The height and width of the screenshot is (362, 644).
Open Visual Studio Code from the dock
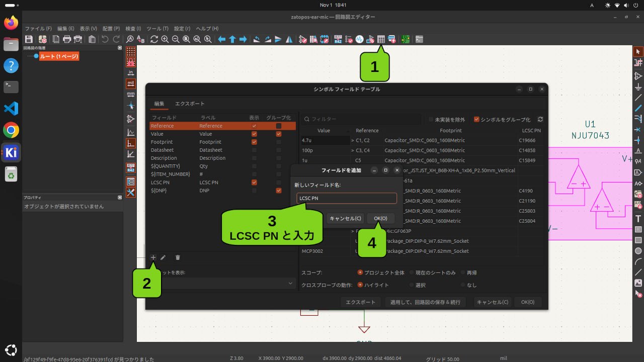(11, 108)
